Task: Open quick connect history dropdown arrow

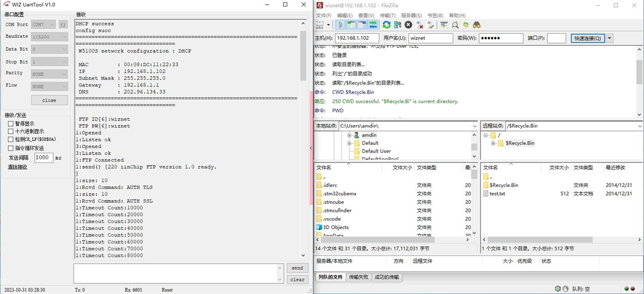Action: [610, 38]
